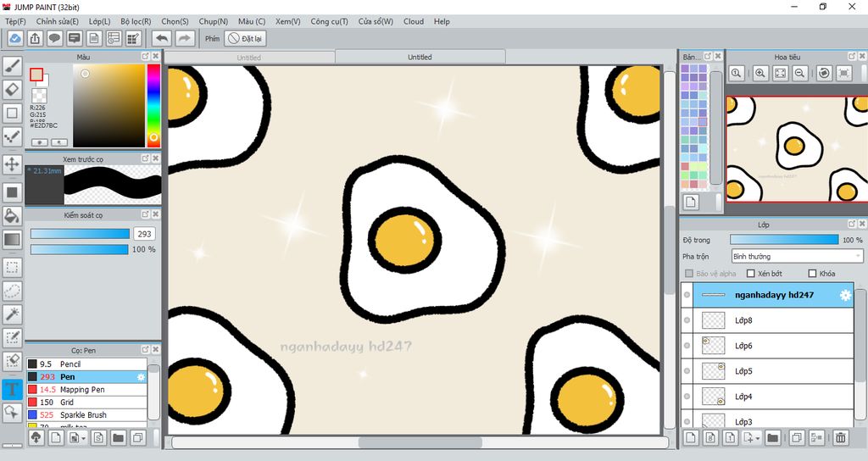
Task: Open the Pha trộn blend mode dropdown
Action: click(797, 256)
